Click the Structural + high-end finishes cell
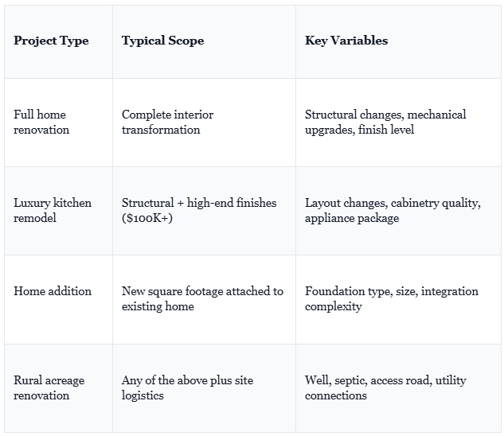504x436 pixels. 204,211
